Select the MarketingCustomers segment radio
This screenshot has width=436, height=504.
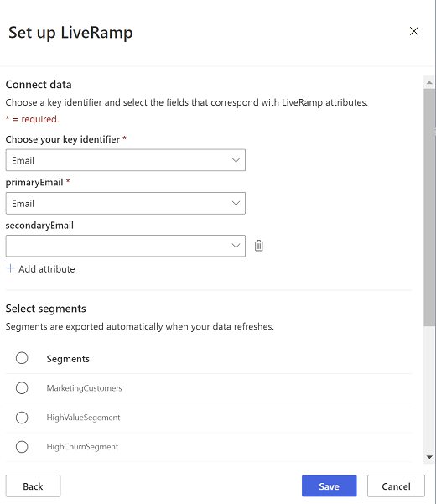coord(22,388)
